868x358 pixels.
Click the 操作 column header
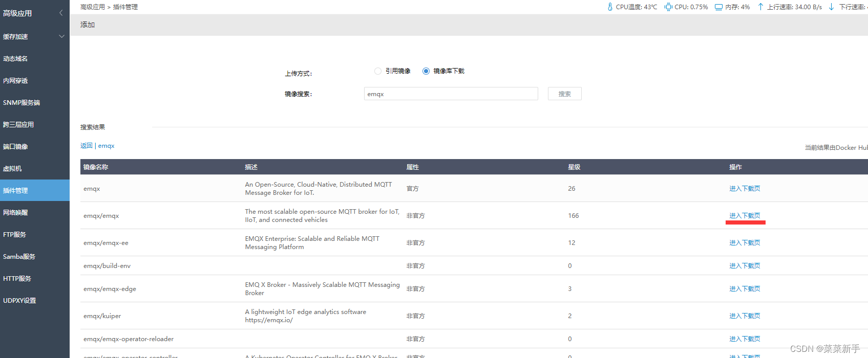coord(735,167)
